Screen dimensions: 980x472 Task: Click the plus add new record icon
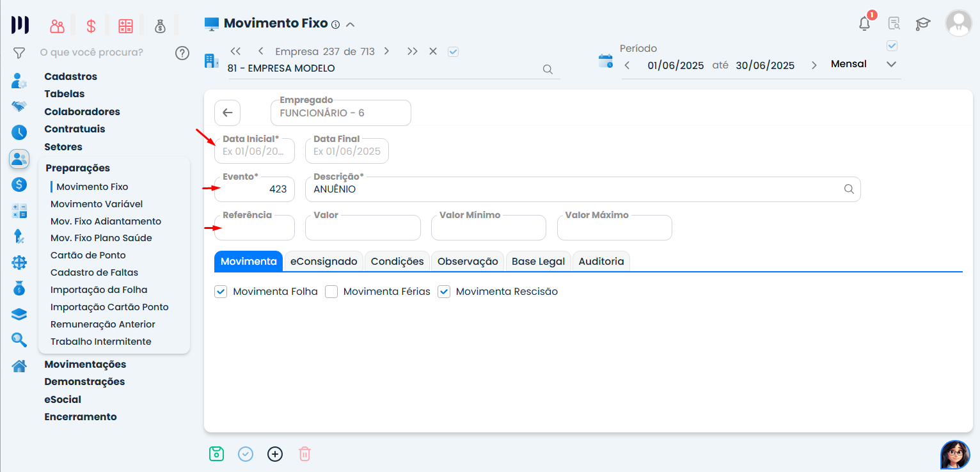tap(275, 454)
